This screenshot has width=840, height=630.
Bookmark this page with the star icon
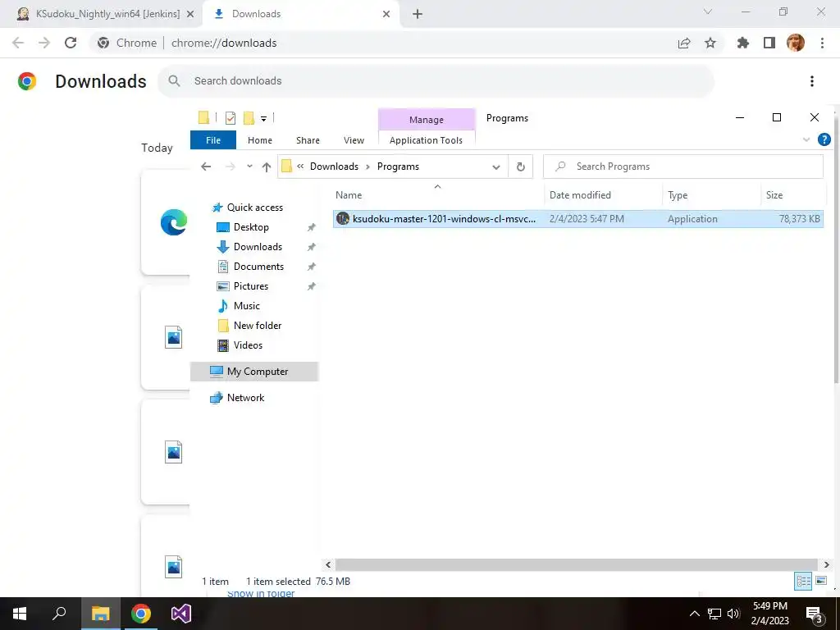[x=710, y=43]
